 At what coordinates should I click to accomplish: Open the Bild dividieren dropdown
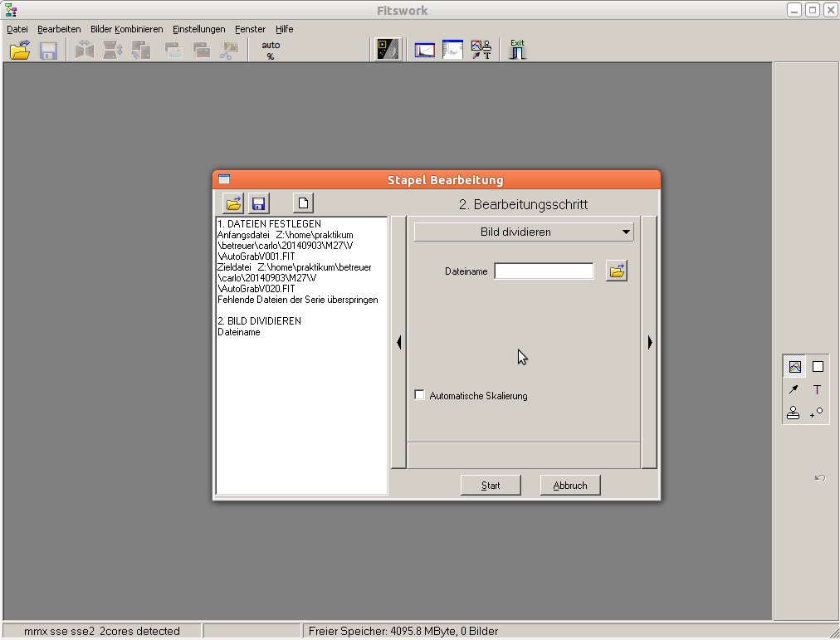(x=524, y=232)
